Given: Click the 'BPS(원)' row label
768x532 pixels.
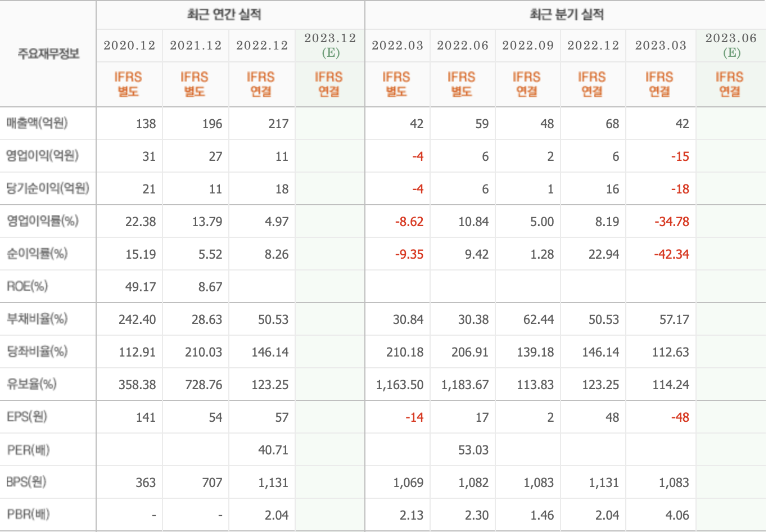Looking at the screenshot, I should [26, 482].
